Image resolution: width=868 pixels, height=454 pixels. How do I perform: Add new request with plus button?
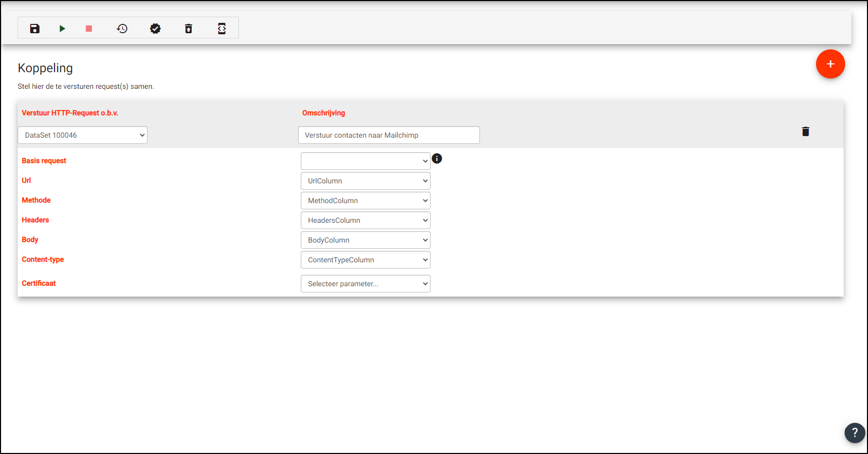pyautogui.click(x=830, y=64)
